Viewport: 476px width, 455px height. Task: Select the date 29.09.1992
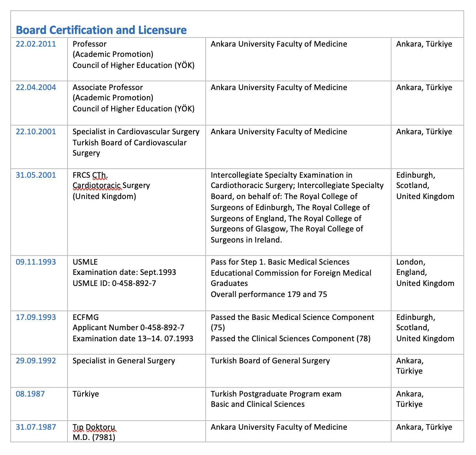36,361
